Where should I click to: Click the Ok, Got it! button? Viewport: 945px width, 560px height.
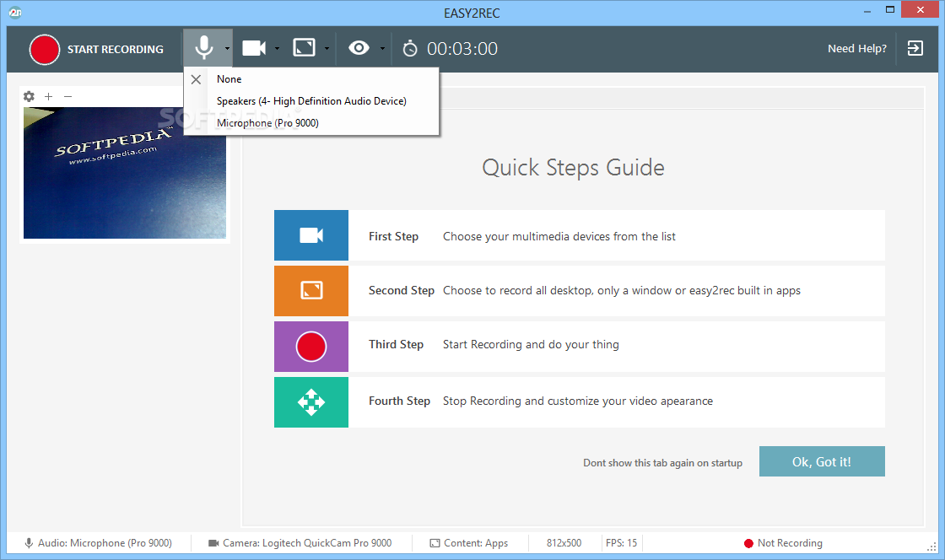coord(822,461)
